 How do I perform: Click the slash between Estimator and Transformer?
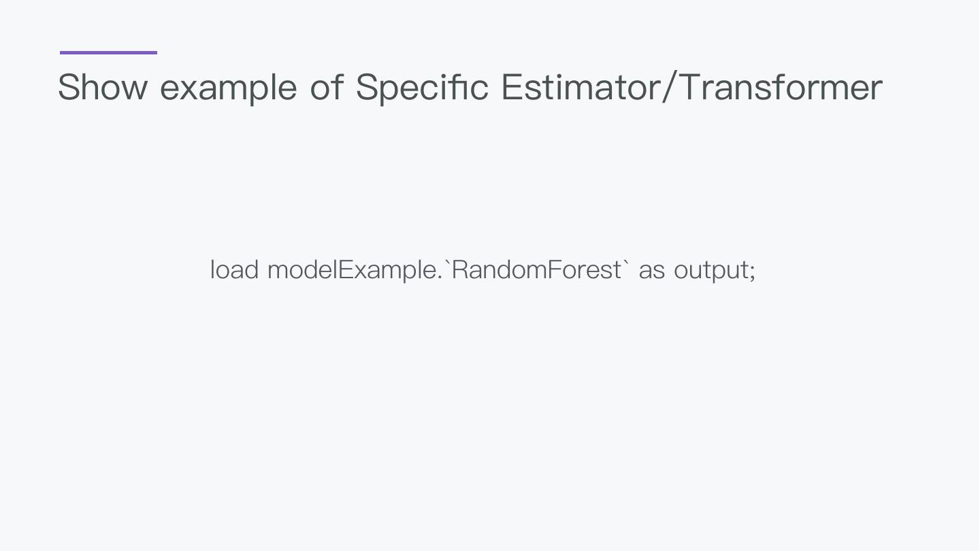tap(670, 88)
